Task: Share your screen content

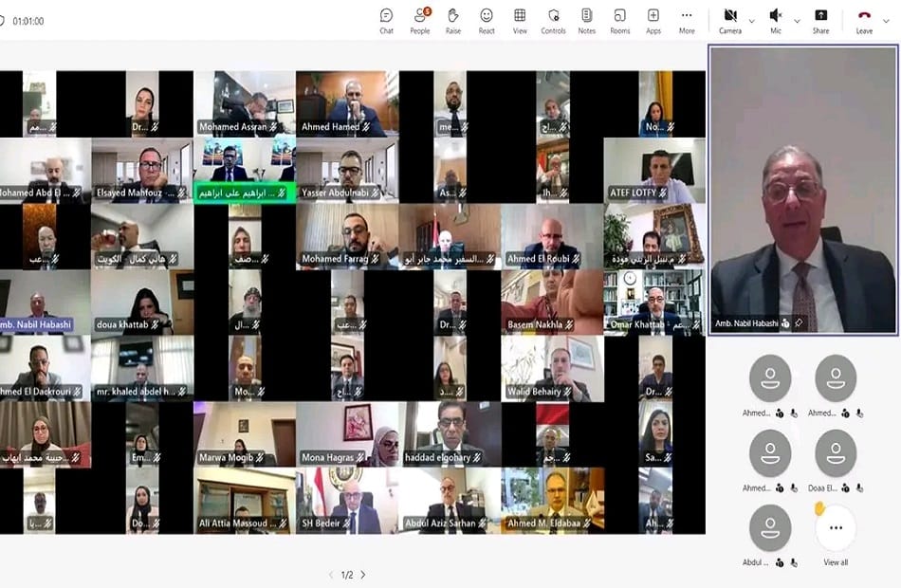Action: pyautogui.click(x=820, y=20)
